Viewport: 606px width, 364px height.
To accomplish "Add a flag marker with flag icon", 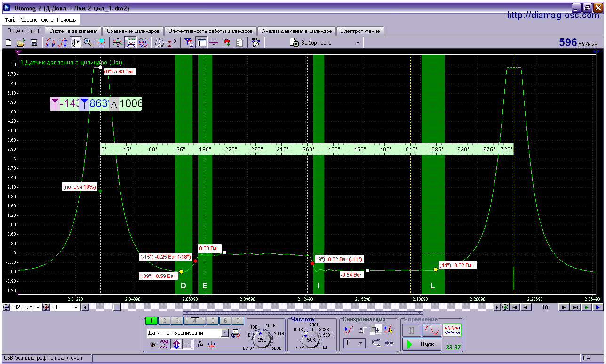I will click(x=227, y=43).
